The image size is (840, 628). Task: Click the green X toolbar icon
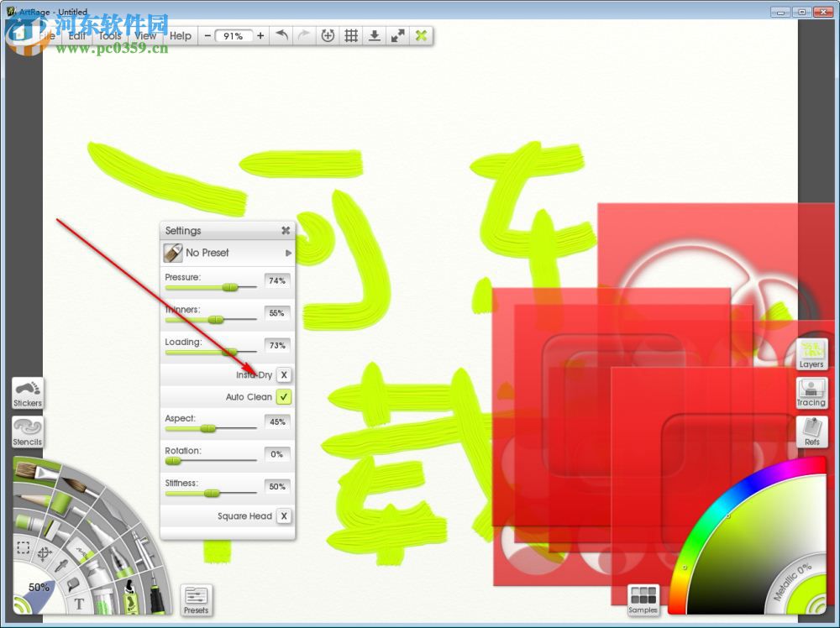click(421, 35)
